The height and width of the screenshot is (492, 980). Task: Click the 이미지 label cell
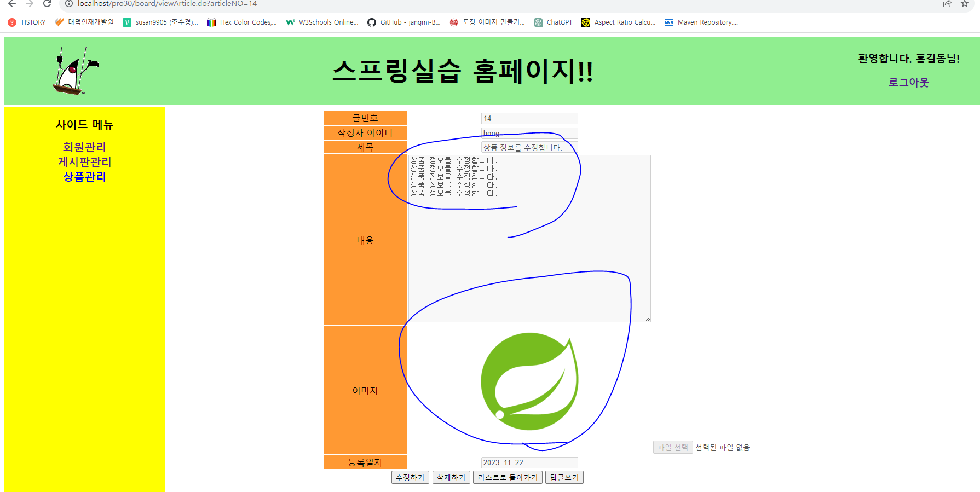tap(365, 390)
